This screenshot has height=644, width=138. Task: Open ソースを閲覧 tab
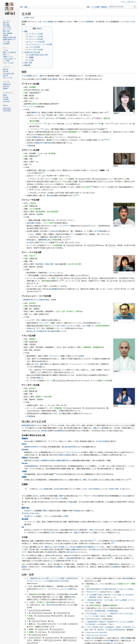95,7
